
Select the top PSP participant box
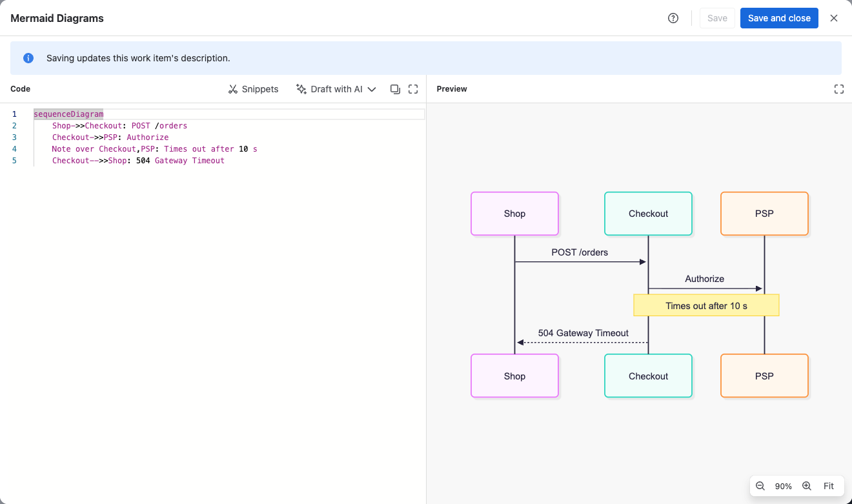[x=764, y=214]
